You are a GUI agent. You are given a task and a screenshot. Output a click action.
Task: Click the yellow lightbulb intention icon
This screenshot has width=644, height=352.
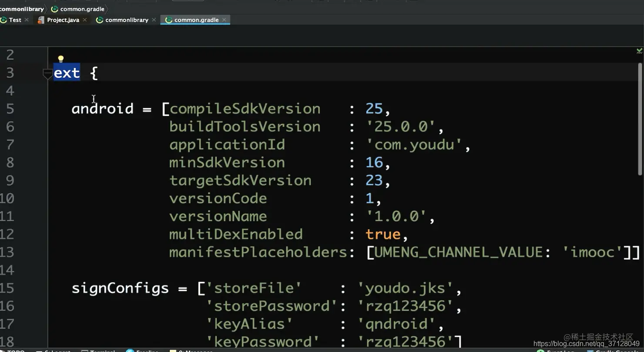click(61, 59)
